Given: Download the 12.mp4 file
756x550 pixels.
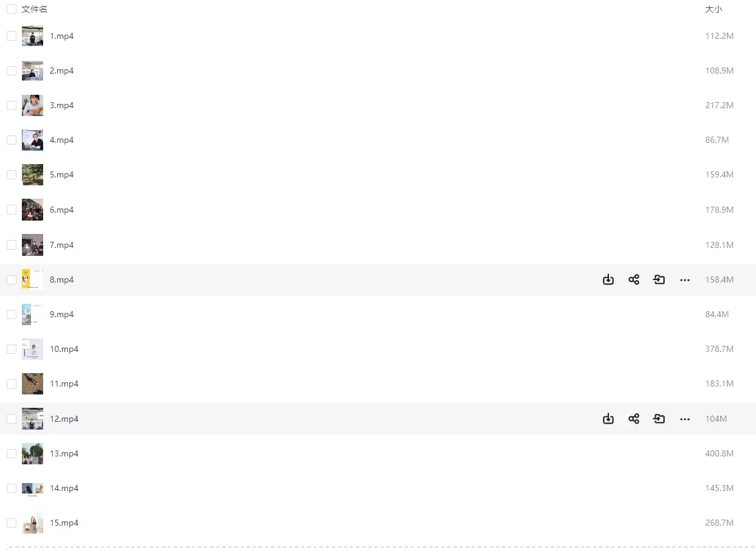Looking at the screenshot, I should [608, 419].
